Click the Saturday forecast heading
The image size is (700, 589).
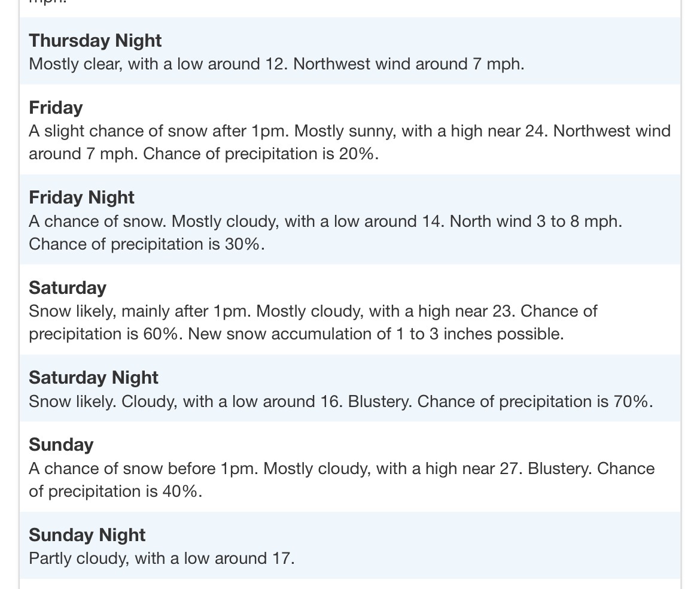[68, 288]
